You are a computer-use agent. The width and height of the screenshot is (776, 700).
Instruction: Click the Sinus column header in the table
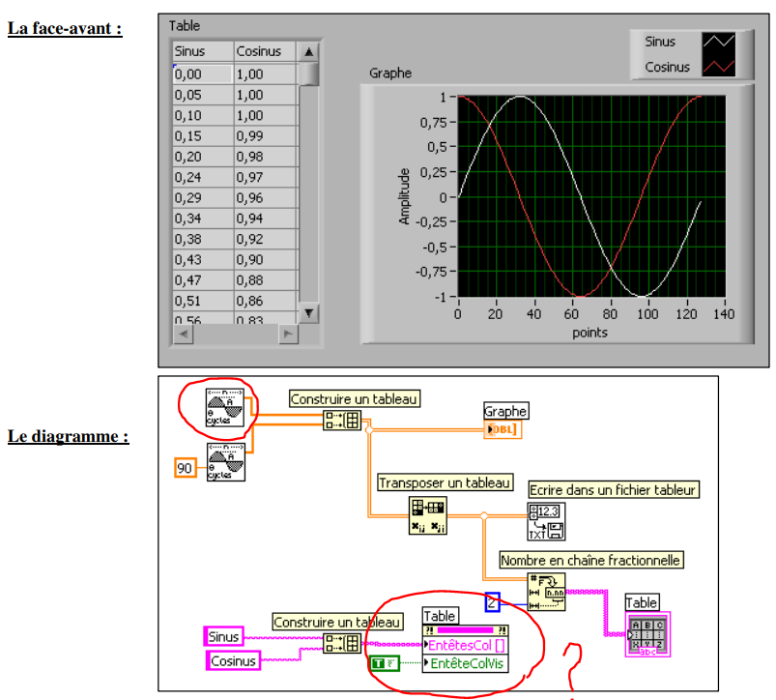click(x=202, y=51)
